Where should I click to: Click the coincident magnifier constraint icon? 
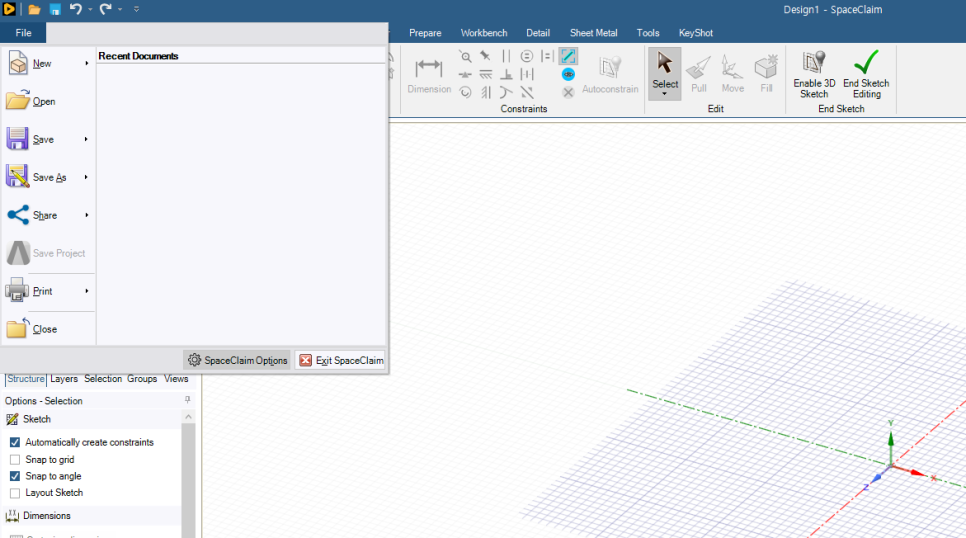(x=465, y=56)
